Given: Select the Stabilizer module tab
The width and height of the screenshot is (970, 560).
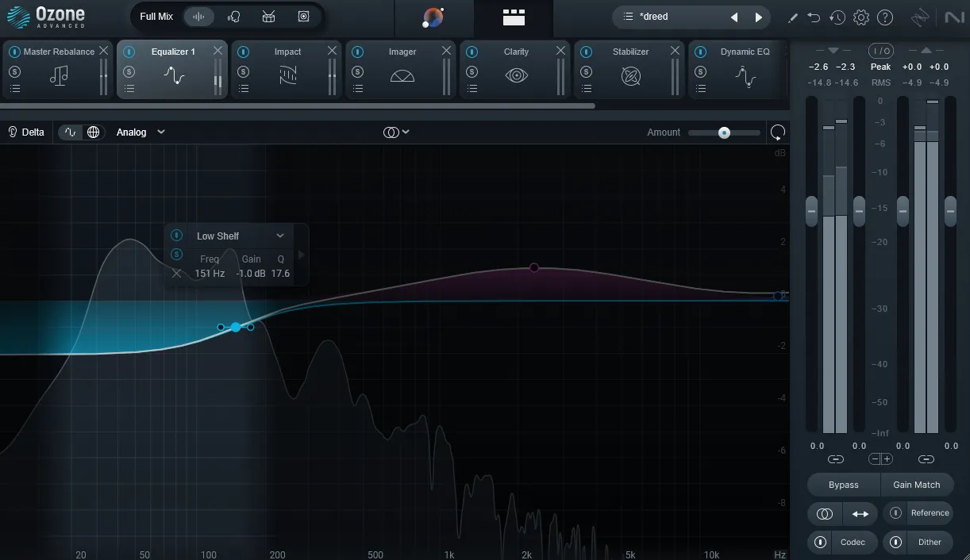Looking at the screenshot, I should click(630, 70).
